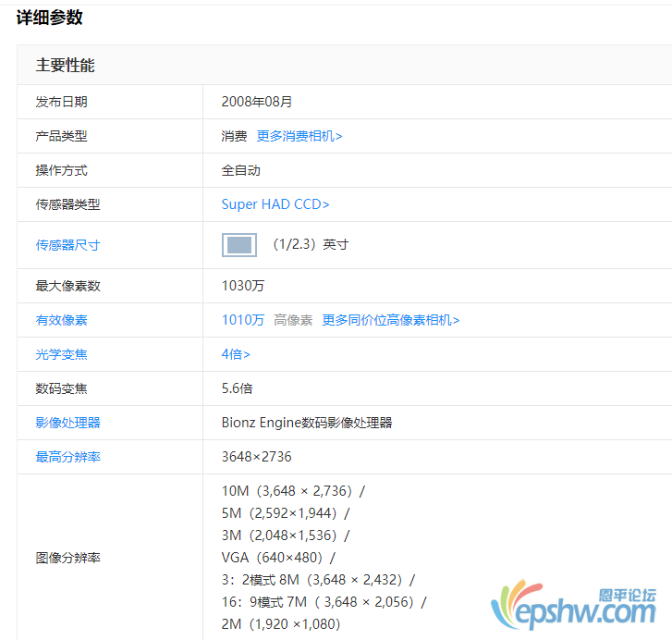672x640 pixels.
Task: Select the 1030万 value
Action: (242, 286)
